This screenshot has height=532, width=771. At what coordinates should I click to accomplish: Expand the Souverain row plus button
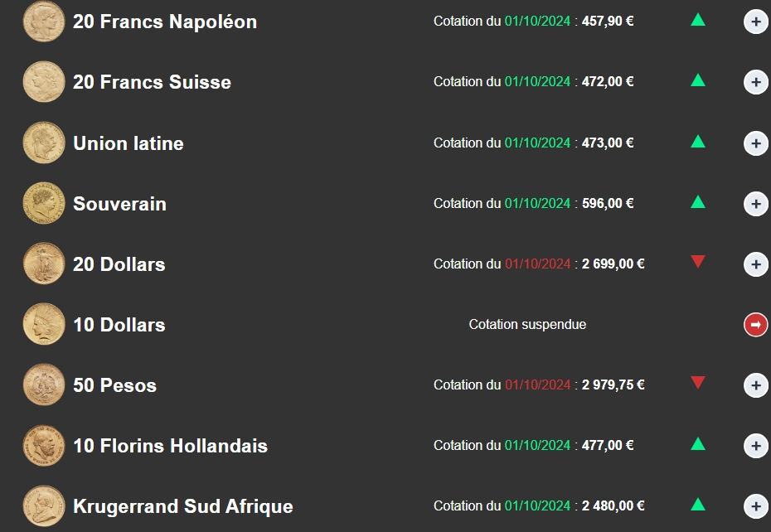coord(755,203)
